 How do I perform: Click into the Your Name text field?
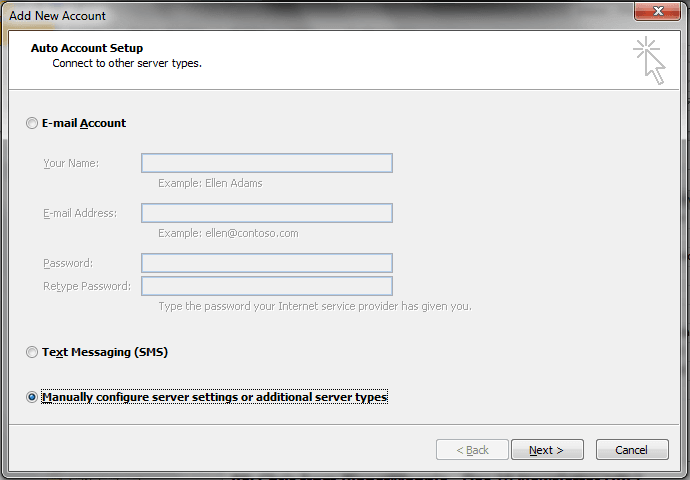tap(266, 163)
